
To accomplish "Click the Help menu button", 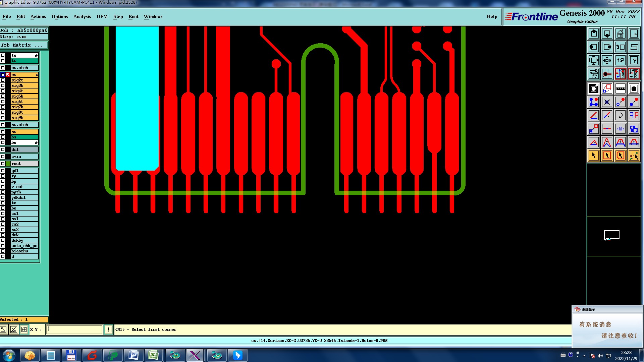I will (x=492, y=16).
